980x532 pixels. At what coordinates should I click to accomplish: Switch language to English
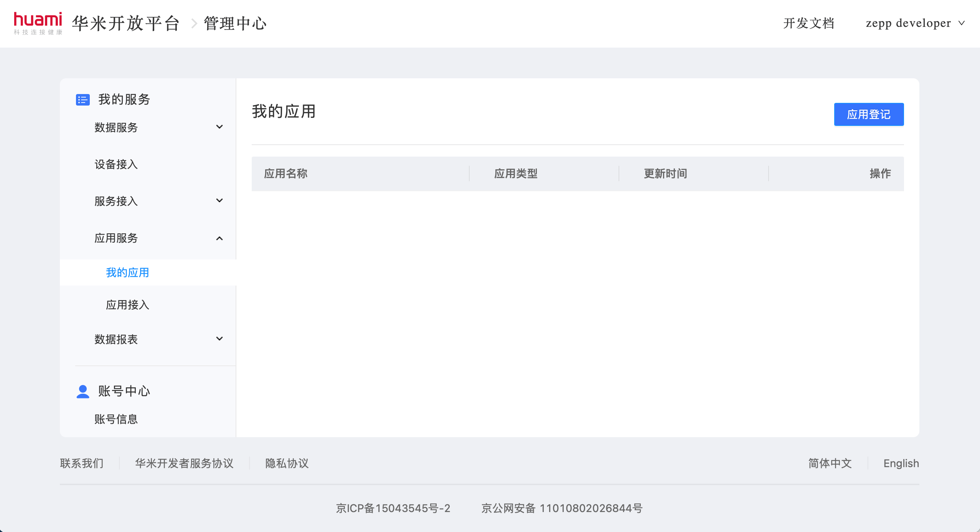click(901, 463)
